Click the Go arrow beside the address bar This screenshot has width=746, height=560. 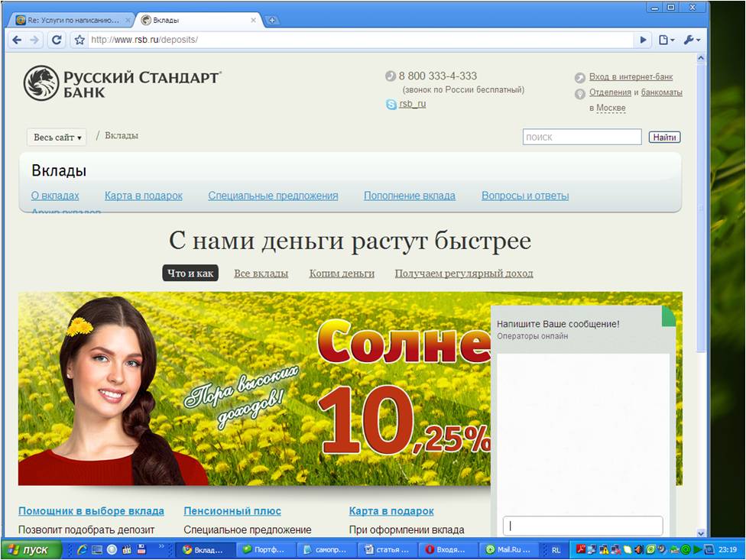pos(644,40)
